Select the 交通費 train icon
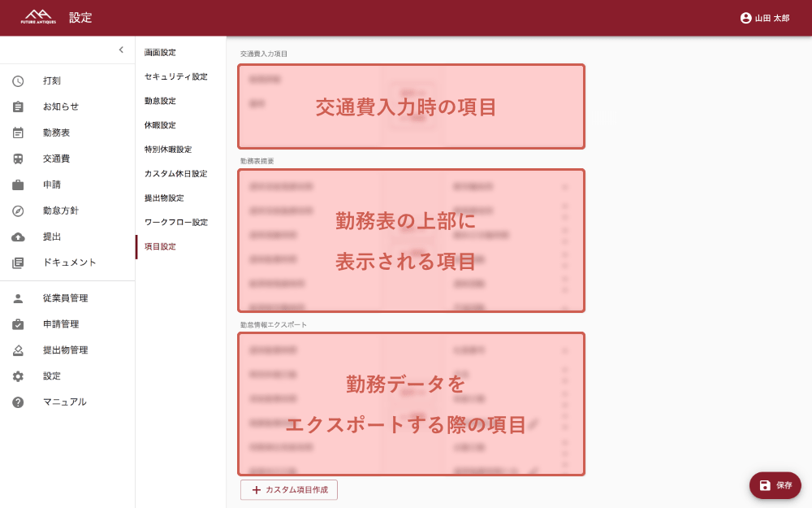This screenshot has height=508, width=812. [18, 158]
